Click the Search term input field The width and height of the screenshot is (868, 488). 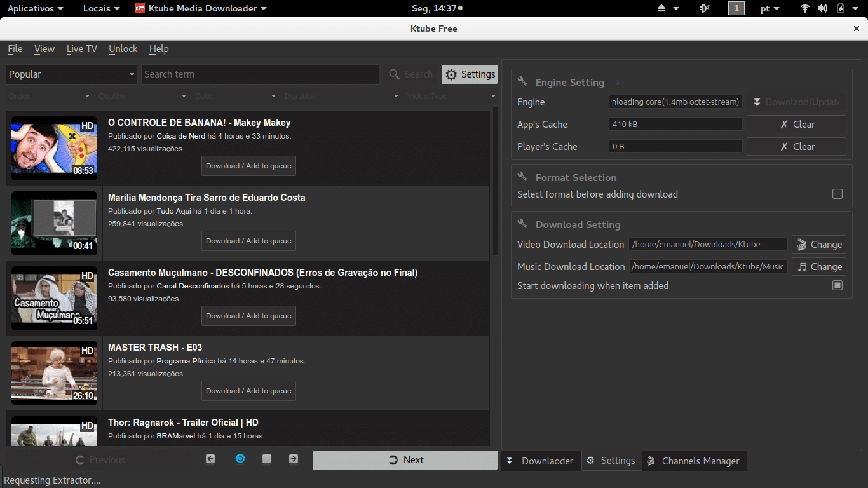260,74
